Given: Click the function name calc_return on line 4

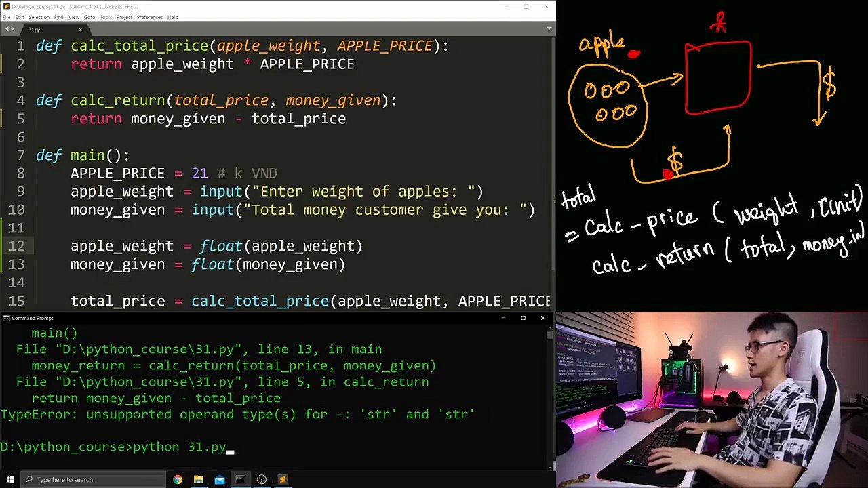Looking at the screenshot, I should coord(118,100).
